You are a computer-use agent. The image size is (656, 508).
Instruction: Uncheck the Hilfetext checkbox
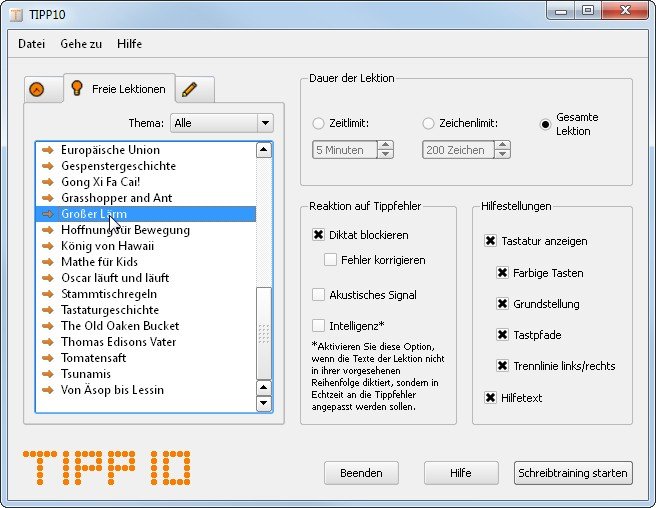490,398
